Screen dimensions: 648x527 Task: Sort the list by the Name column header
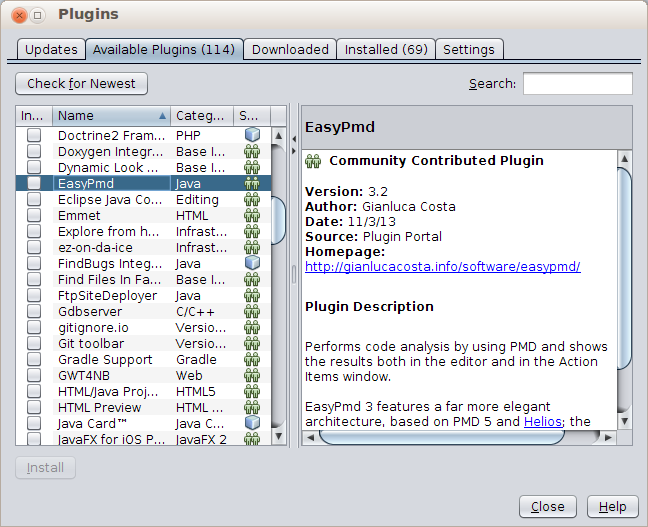(x=110, y=116)
